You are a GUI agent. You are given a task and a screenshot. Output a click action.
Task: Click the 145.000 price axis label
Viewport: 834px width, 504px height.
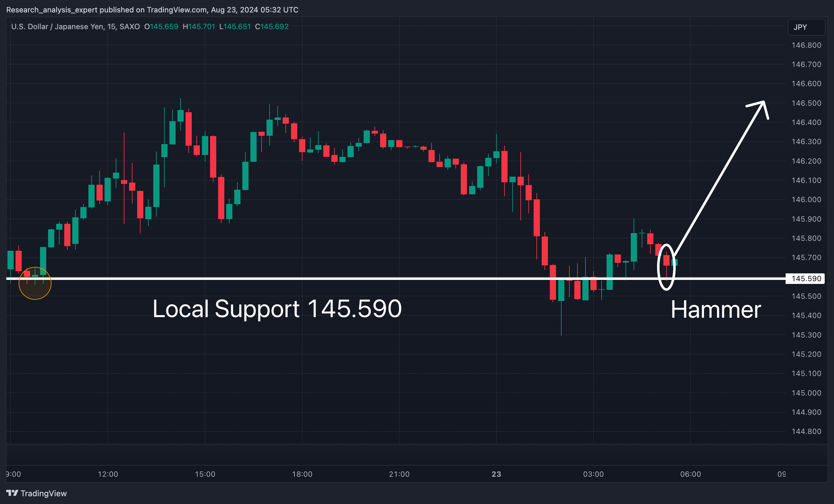tap(806, 393)
